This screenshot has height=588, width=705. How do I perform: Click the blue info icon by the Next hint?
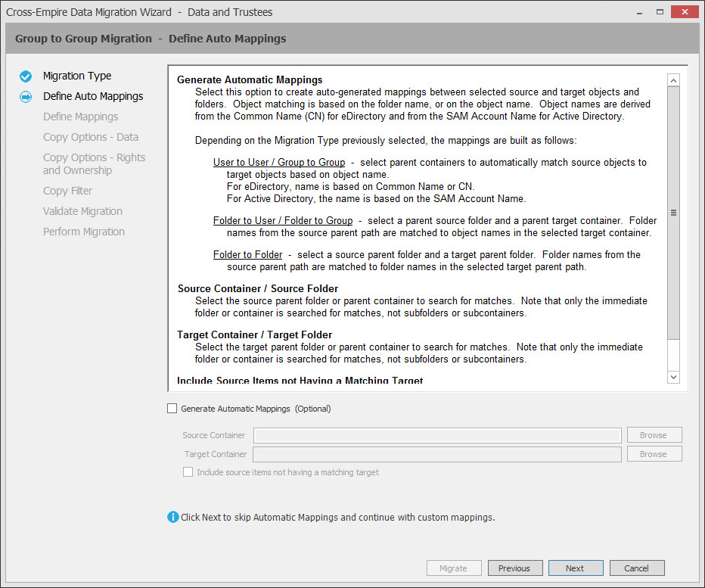[172, 517]
